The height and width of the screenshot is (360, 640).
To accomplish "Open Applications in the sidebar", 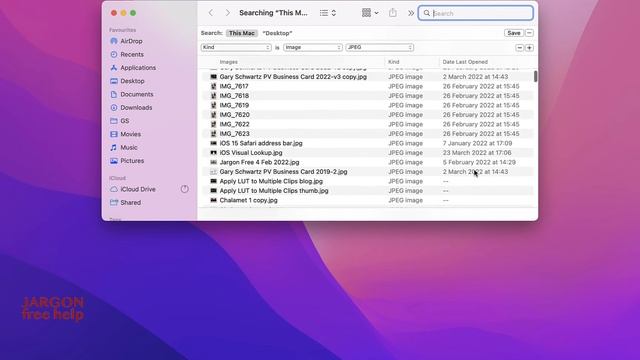I will 133,68.
